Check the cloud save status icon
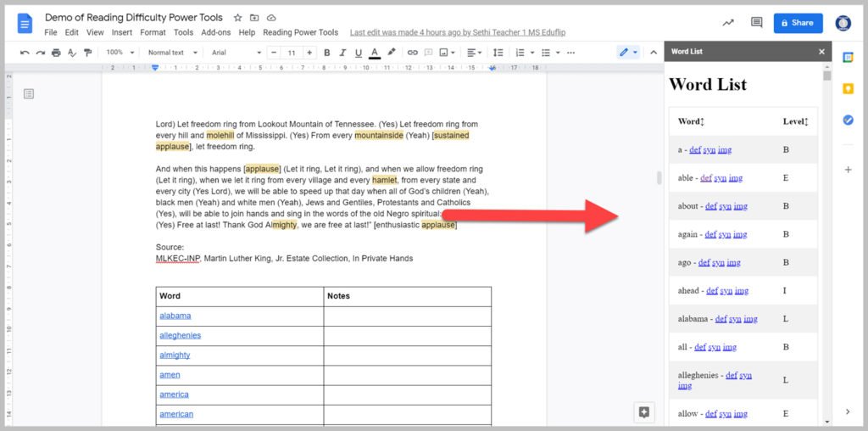Screen dimensions: 868x431 [x=271, y=18]
